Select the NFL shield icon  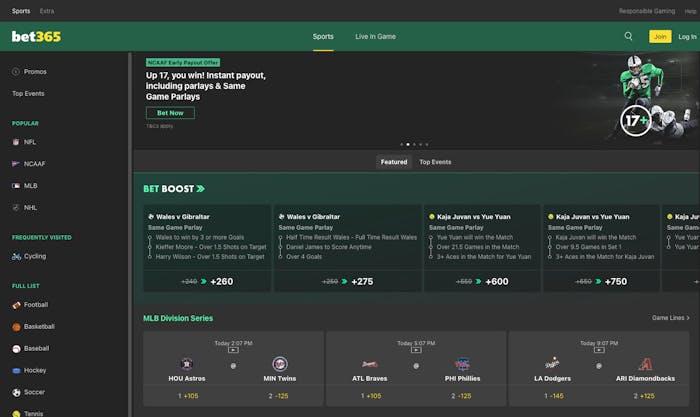point(16,142)
